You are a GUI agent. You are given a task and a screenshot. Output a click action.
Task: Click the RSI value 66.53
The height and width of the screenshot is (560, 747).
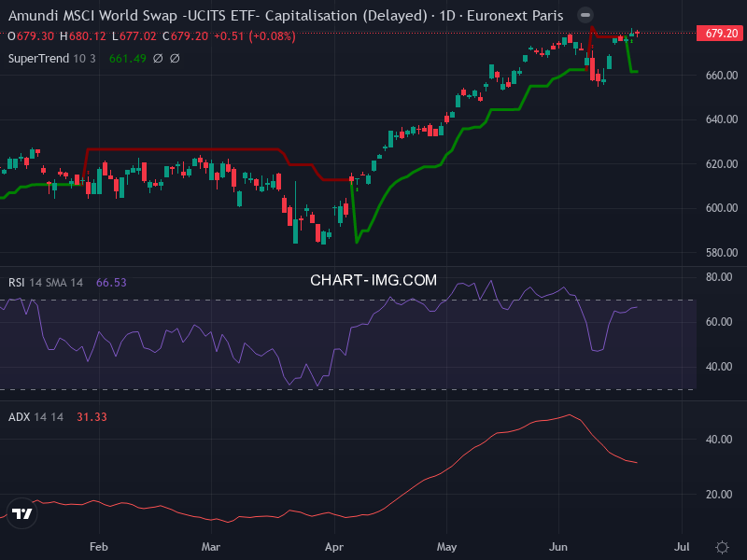coord(111,283)
